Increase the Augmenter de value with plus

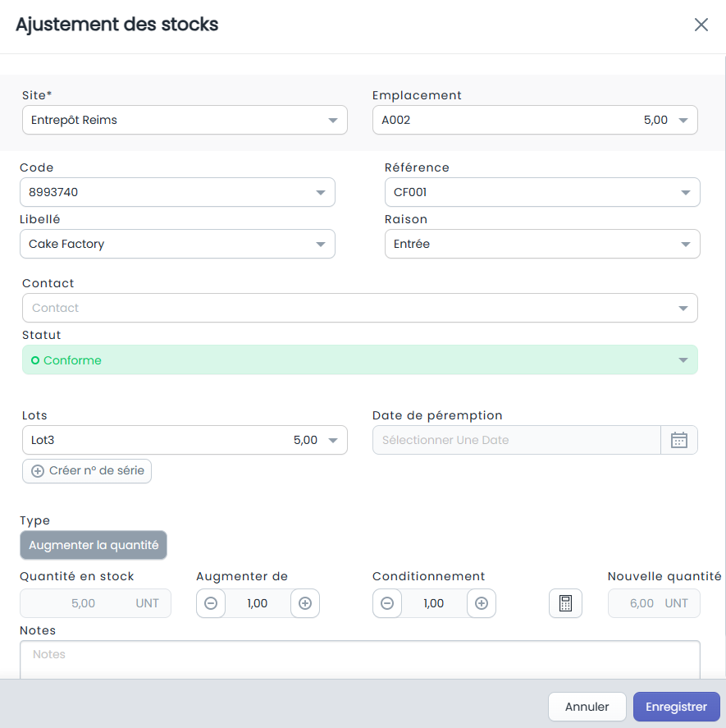click(305, 603)
